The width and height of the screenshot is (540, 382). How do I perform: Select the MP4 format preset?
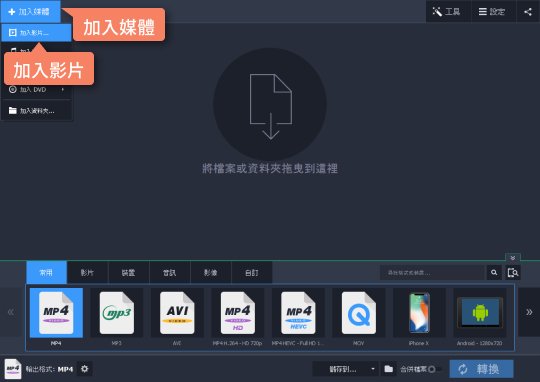point(56,317)
